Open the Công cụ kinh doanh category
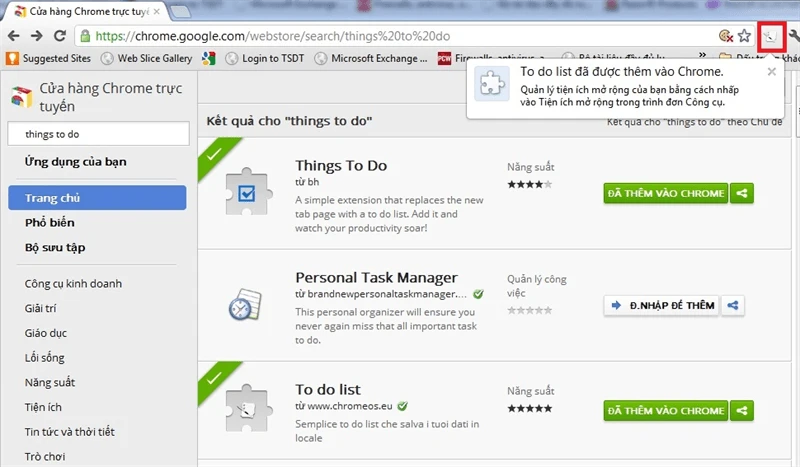 click(73, 284)
